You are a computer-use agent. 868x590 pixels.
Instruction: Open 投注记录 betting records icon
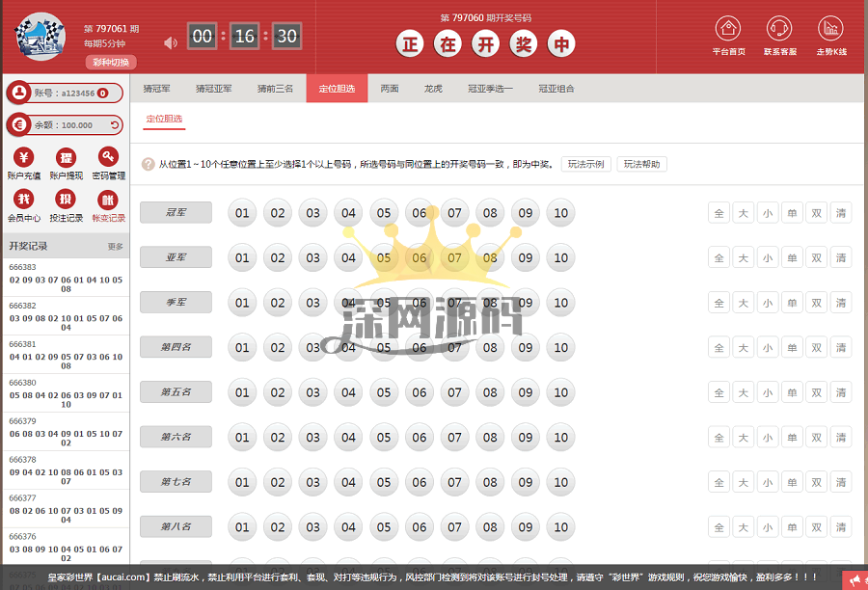[x=66, y=200]
